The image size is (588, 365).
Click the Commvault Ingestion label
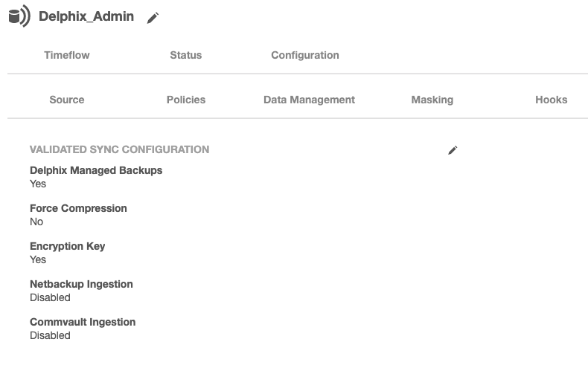(83, 322)
